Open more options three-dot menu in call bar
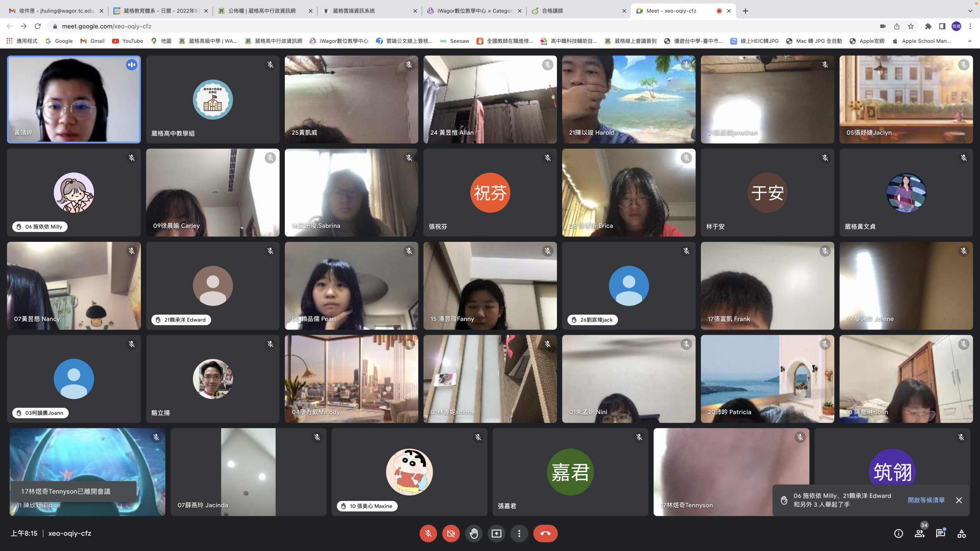Image resolution: width=980 pixels, height=551 pixels. tap(519, 533)
